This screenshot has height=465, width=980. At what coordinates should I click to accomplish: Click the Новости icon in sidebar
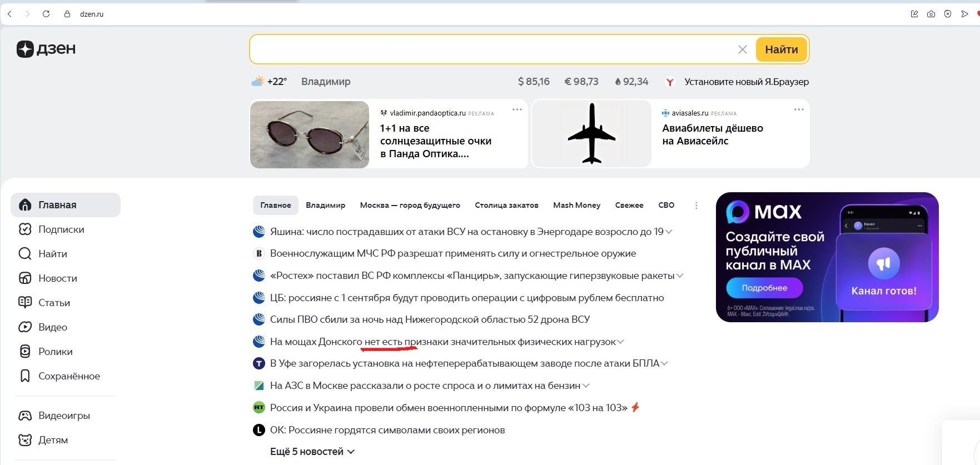coord(25,278)
